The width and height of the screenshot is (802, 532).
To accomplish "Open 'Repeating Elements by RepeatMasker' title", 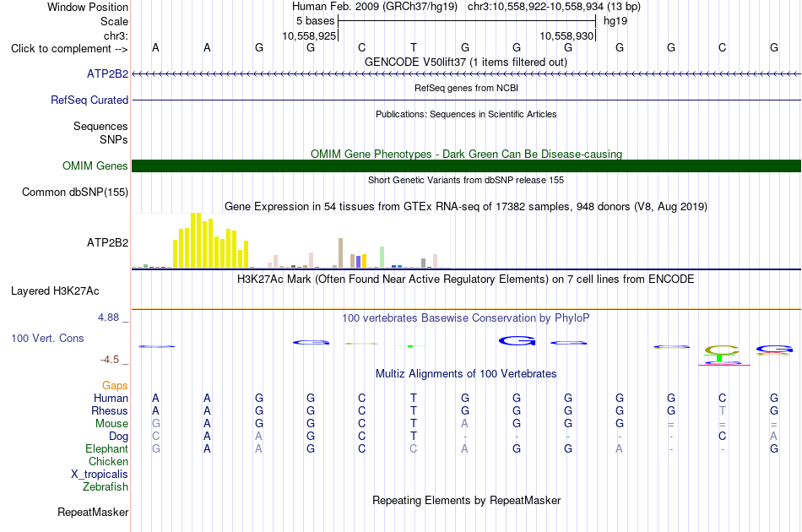I will pos(466,500).
